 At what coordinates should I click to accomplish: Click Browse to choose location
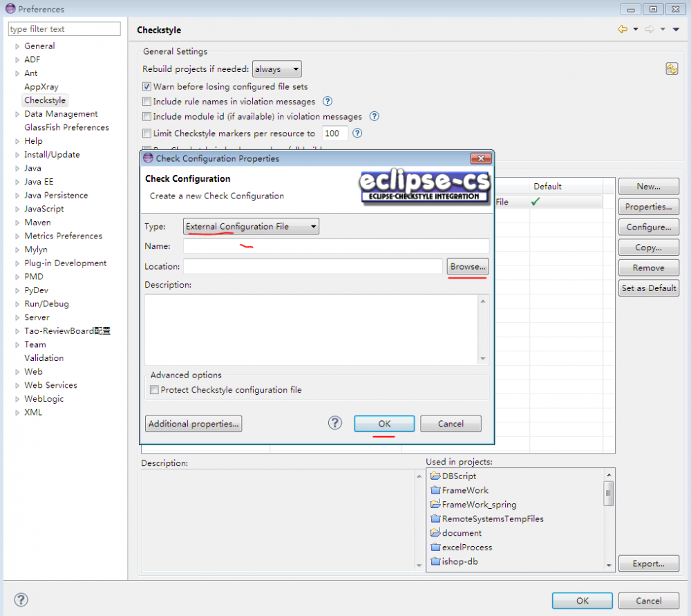(x=468, y=266)
